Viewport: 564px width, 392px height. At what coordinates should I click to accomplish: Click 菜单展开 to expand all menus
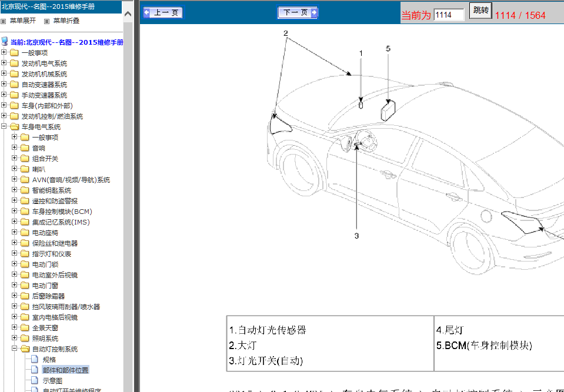(x=23, y=21)
